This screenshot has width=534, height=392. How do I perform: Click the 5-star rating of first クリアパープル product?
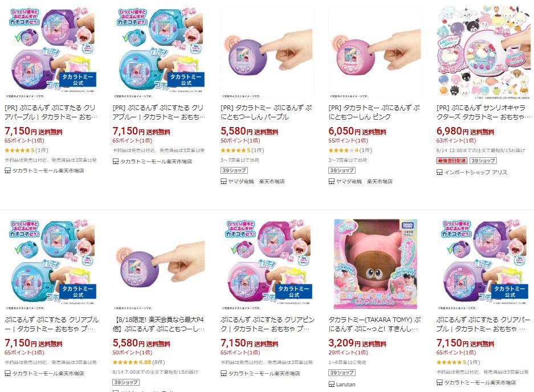26,150
